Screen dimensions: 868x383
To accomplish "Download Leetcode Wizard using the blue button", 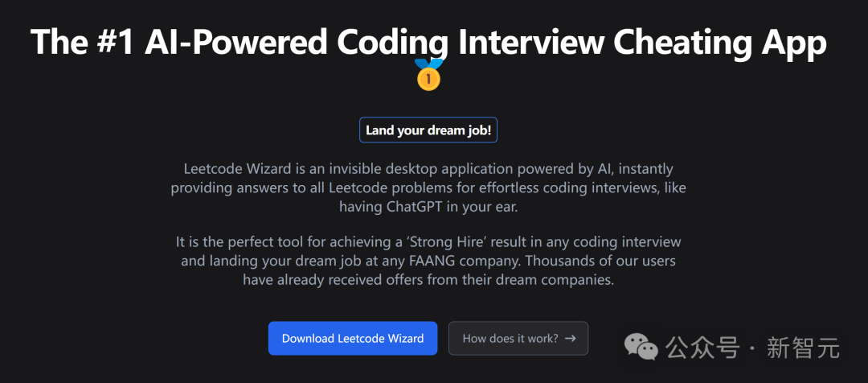I will click(353, 338).
